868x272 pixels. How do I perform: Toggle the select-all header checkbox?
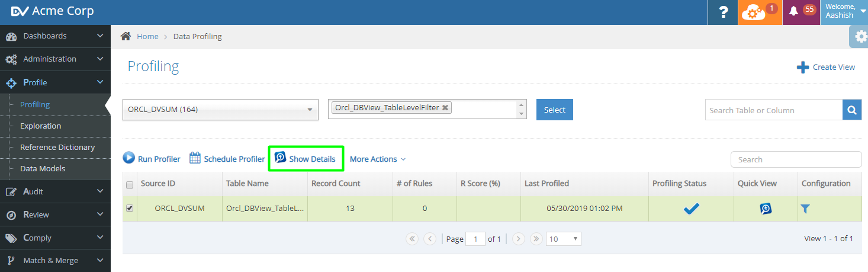130,185
